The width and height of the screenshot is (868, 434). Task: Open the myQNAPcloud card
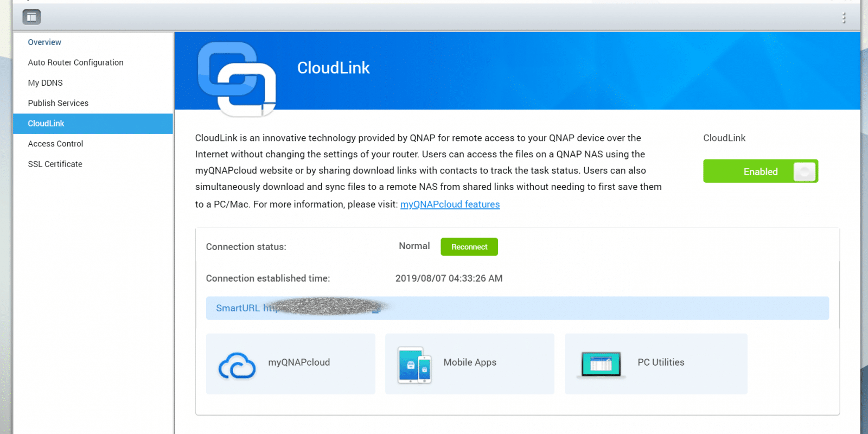pyautogui.click(x=291, y=364)
